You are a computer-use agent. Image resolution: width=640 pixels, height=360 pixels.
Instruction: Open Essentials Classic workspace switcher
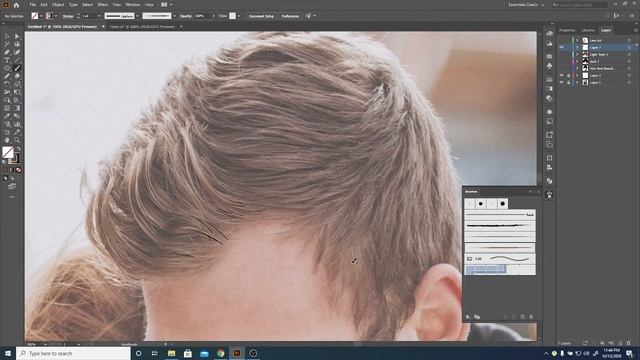(526, 5)
